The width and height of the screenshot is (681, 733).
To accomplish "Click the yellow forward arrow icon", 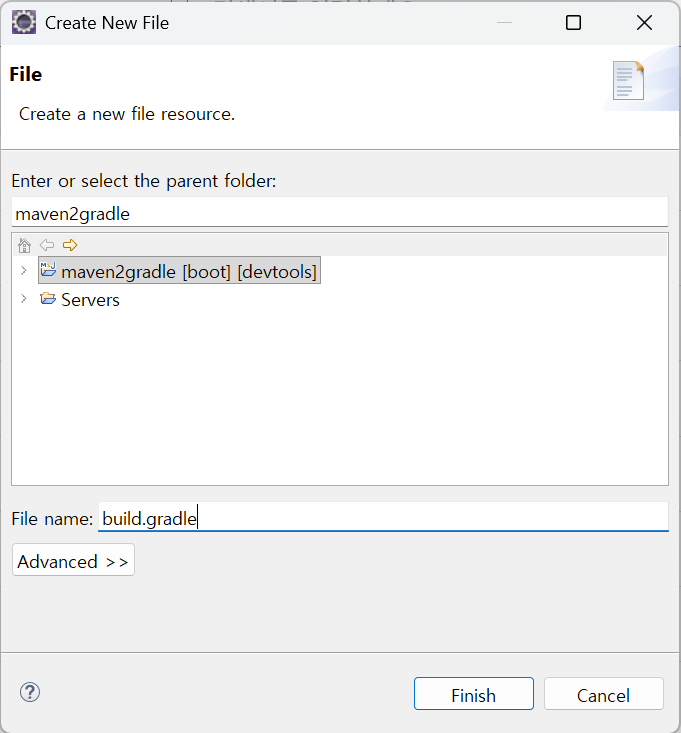I will pyautogui.click(x=69, y=245).
